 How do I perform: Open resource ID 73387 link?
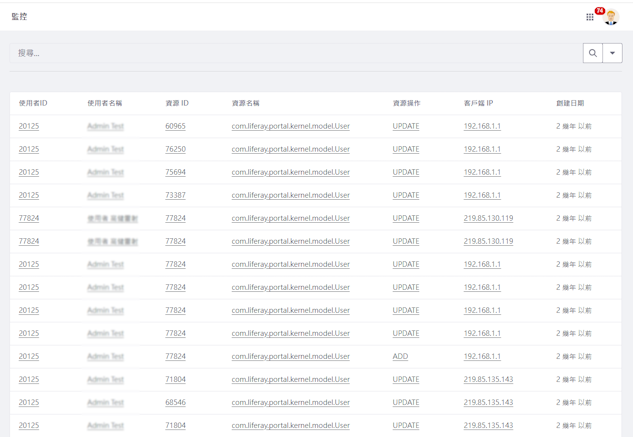click(x=175, y=195)
